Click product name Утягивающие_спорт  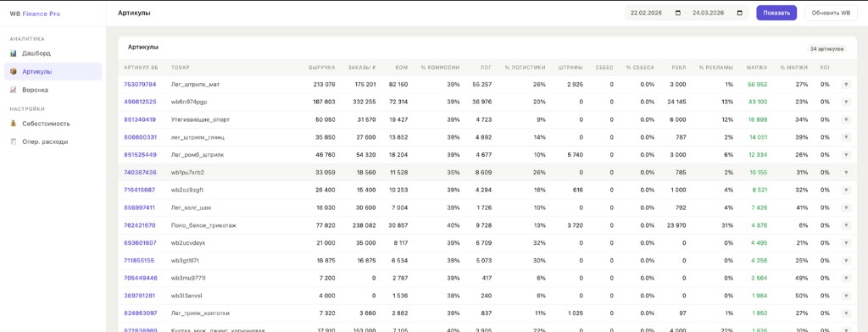[x=200, y=119]
